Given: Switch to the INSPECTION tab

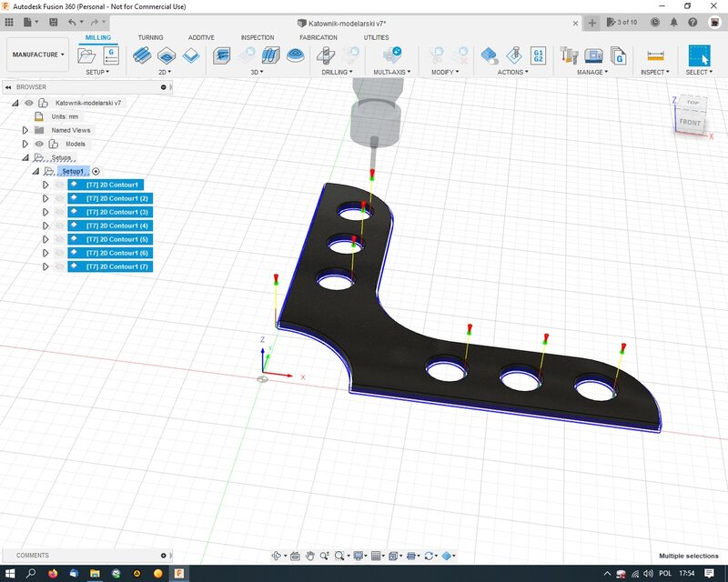Looking at the screenshot, I should point(258,37).
